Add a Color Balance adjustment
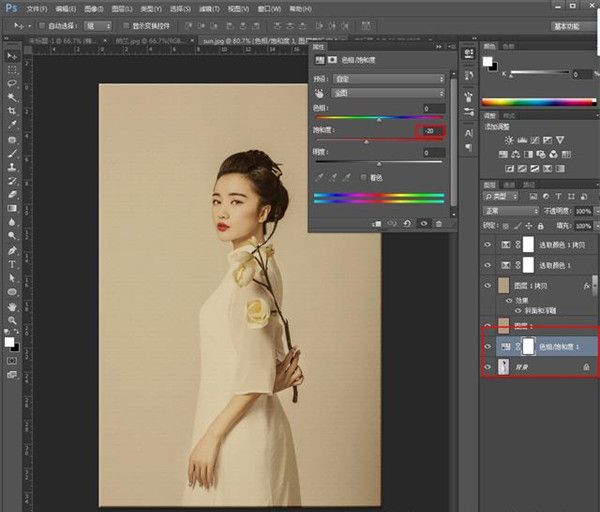This screenshot has width=600, height=512. pyautogui.click(x=516, y=154)
